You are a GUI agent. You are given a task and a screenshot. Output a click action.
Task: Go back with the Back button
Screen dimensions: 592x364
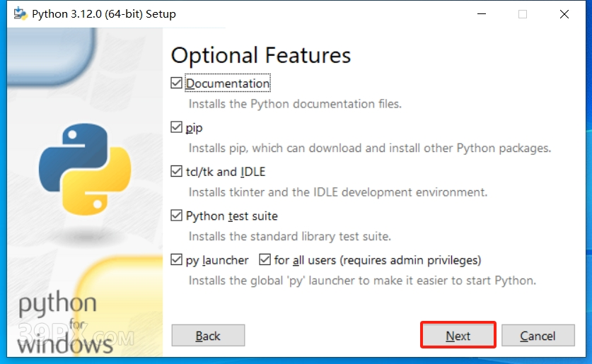coord(208,335)
